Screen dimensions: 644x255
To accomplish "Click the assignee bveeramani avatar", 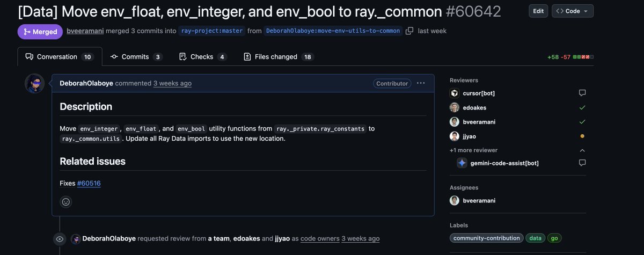I will click(455, 200).
